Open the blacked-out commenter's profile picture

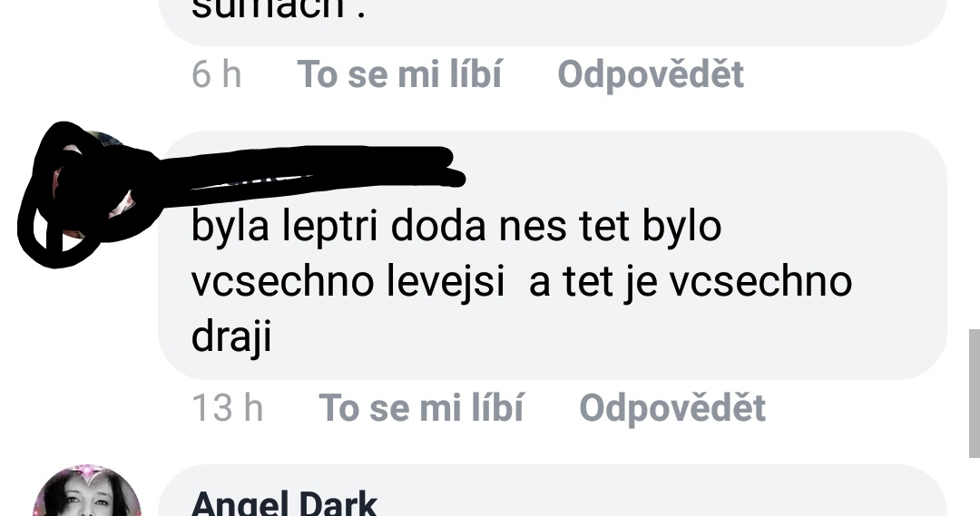click(x=87, y=186)
